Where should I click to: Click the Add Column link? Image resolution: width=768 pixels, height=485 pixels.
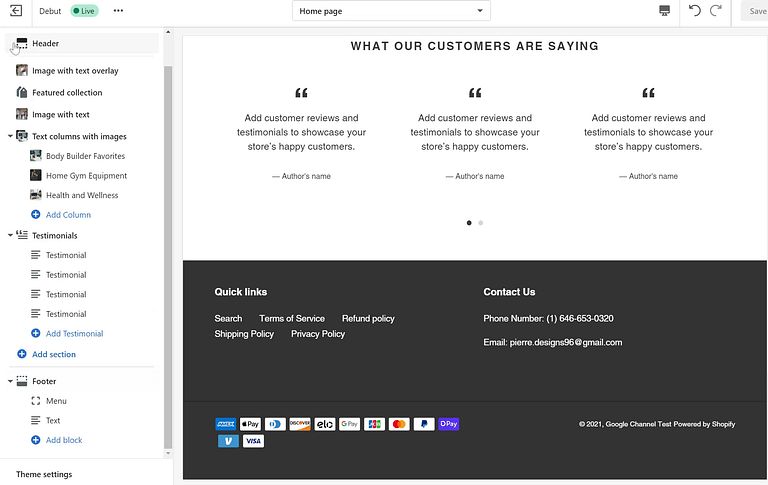[x=68, y=215]
